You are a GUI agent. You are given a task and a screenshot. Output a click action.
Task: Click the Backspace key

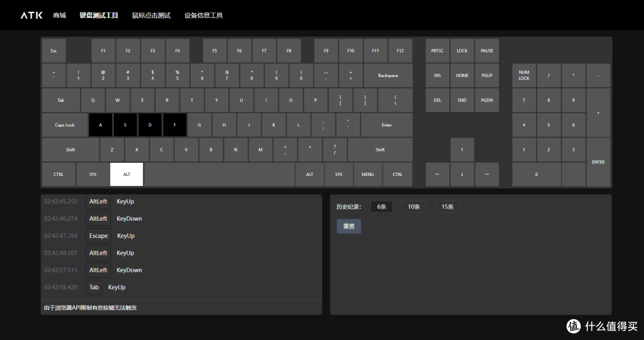[388, 76]
